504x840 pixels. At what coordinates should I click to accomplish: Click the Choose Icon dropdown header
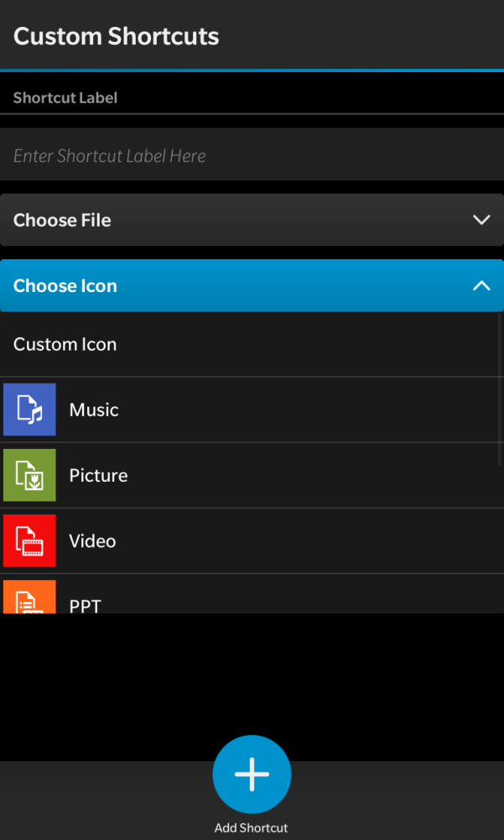pyautogui.click(x=235, y=285)
